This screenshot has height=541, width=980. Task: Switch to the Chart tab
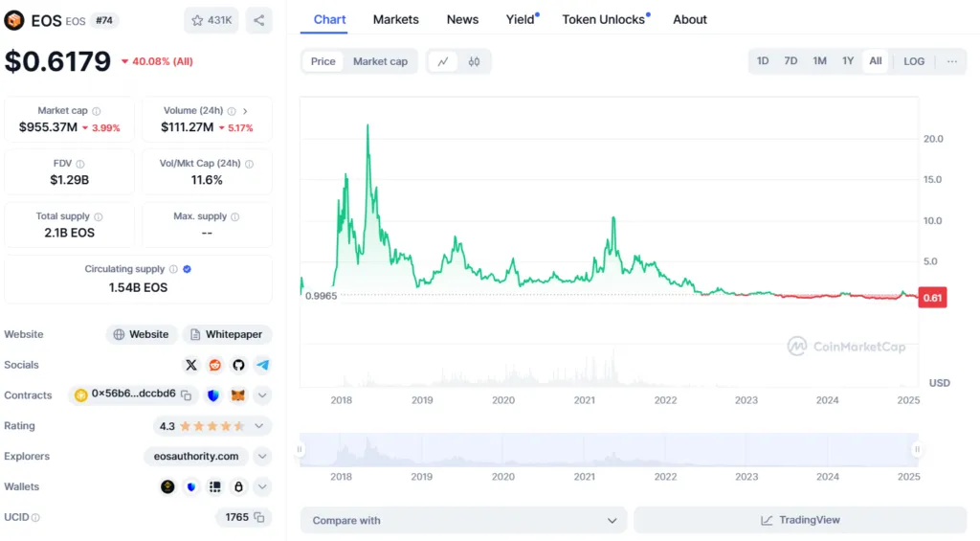click(x=329, y=19)
